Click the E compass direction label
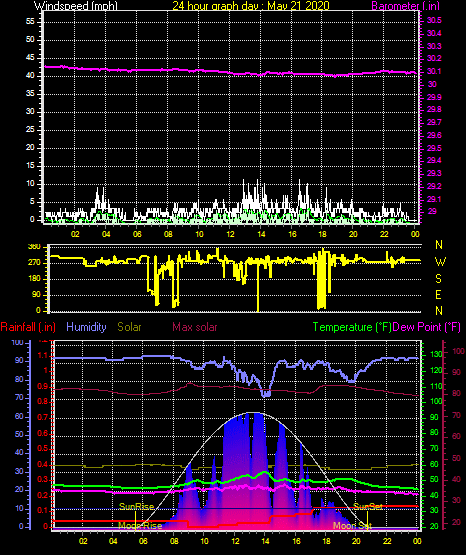The width and height of the screenshot is (466, 555). (438, 295)
